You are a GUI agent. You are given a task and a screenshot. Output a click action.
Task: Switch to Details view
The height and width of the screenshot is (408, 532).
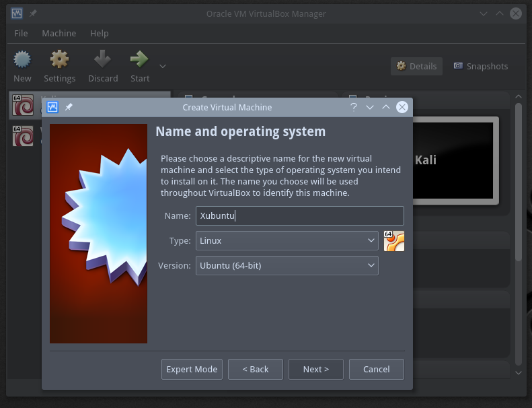416,66
